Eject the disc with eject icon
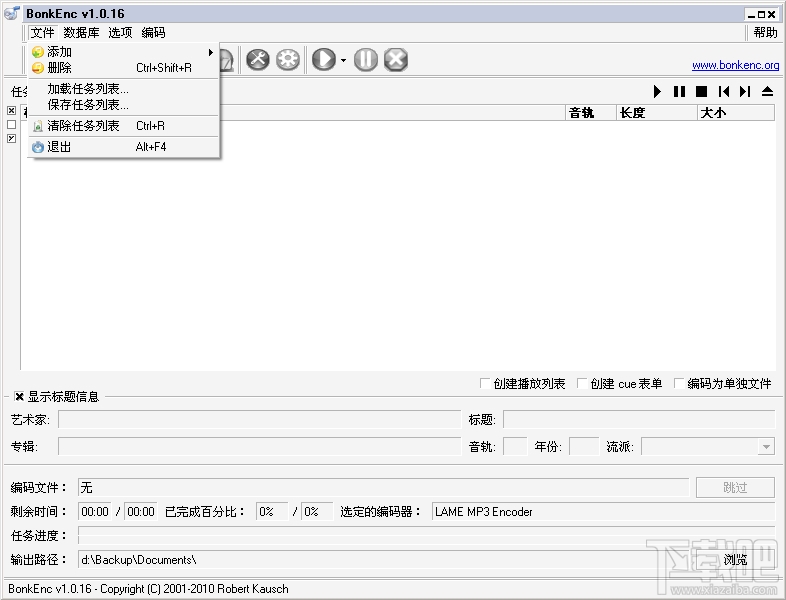The width and height of the screenshot is (786, 600). tap(767, 91)
